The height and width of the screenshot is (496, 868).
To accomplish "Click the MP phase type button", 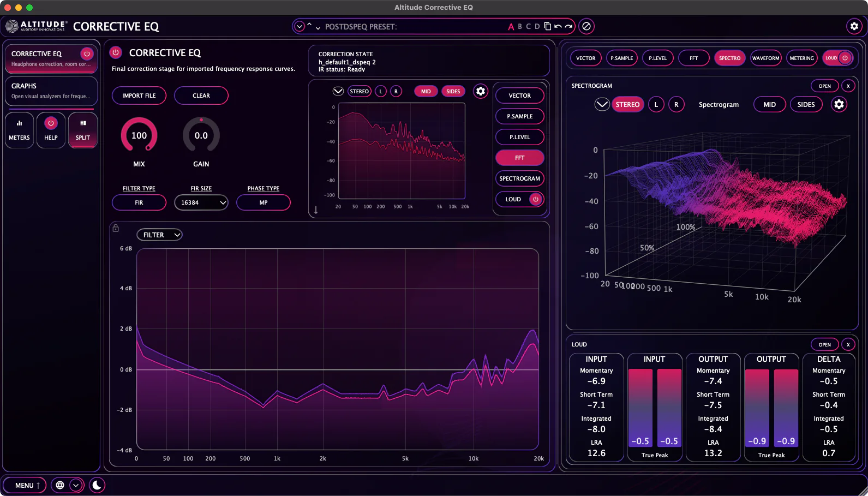I will 264,202.
